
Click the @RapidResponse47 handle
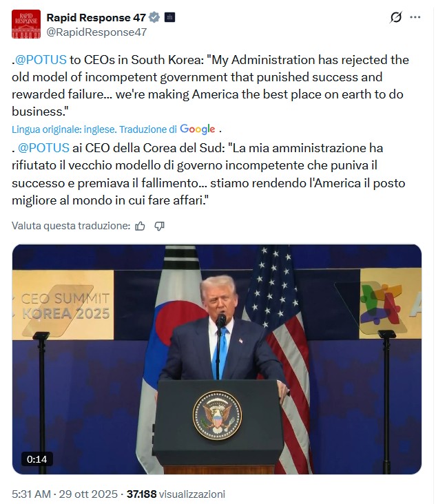click(96, 32)
